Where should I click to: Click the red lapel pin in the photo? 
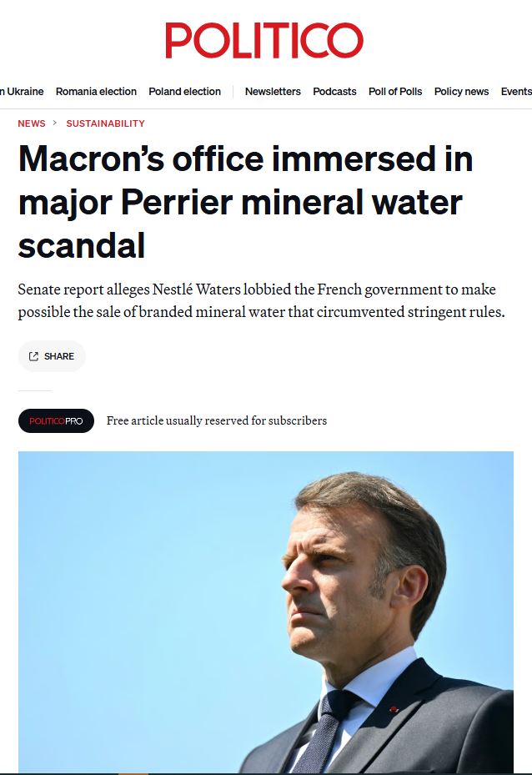[x=394, y=709]
